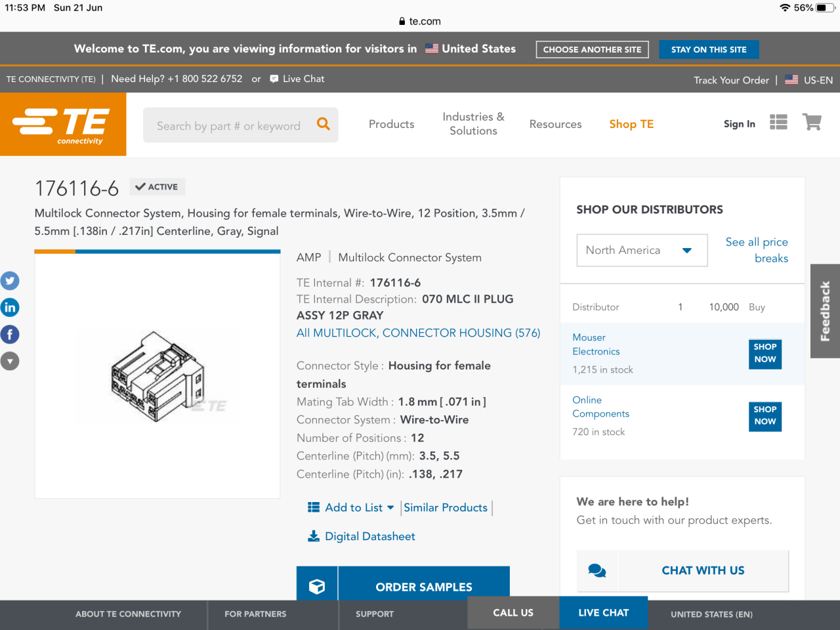Open All Multilock, Connector Housing (576) link
The height and width of the screenshot is (630, 840).
click(x=419, y=333)
